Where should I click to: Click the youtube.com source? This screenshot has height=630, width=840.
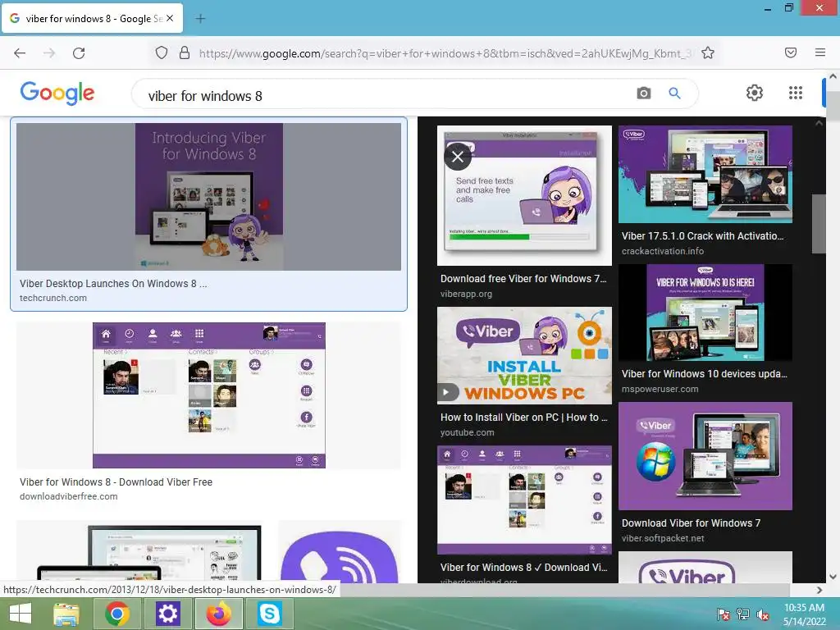click(x=467, y=432)
